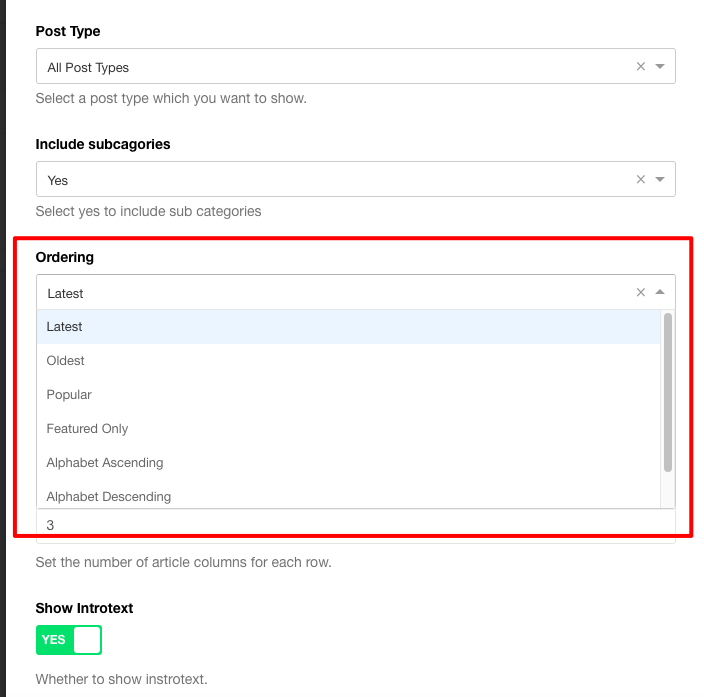Image resolution: width=704 pixels, height=697 pixels.
Task: Clear the Ordering selection x icon
Action: tap(641, 293)
